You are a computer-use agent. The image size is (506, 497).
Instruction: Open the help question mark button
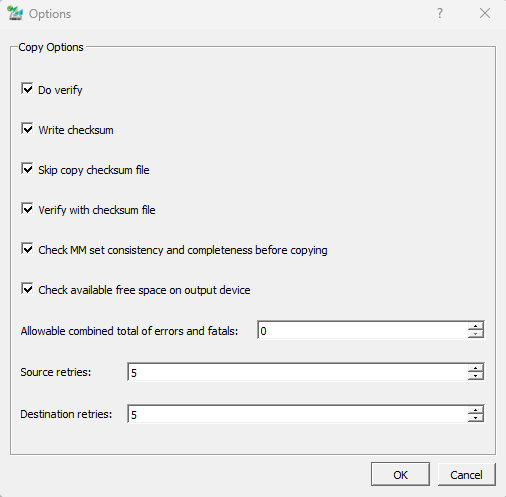click(x=440, y=13)
